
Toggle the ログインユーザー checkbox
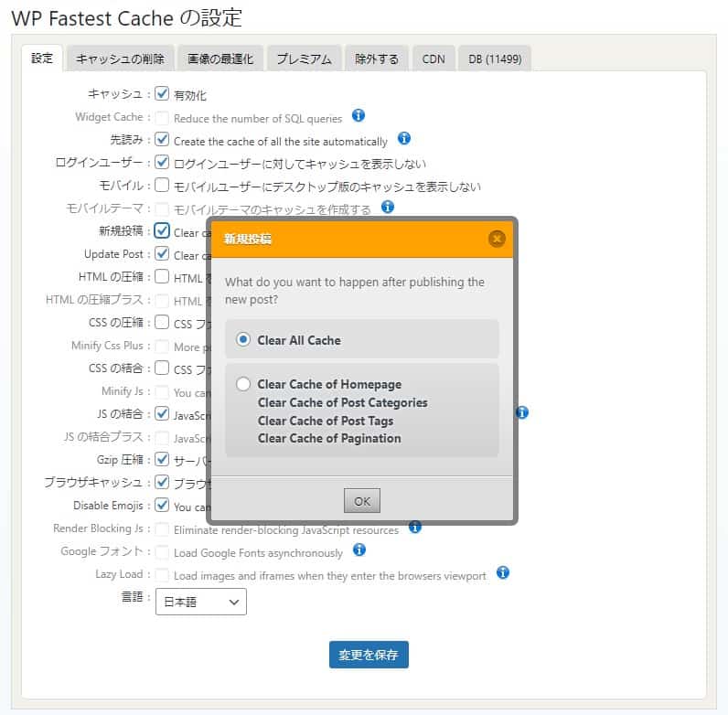tap(162, 163)
